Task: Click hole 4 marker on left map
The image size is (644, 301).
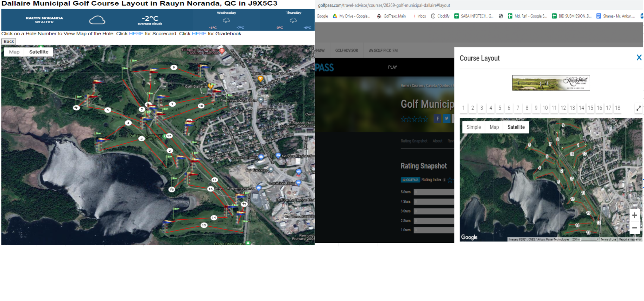Action: (x=128, y=123)
